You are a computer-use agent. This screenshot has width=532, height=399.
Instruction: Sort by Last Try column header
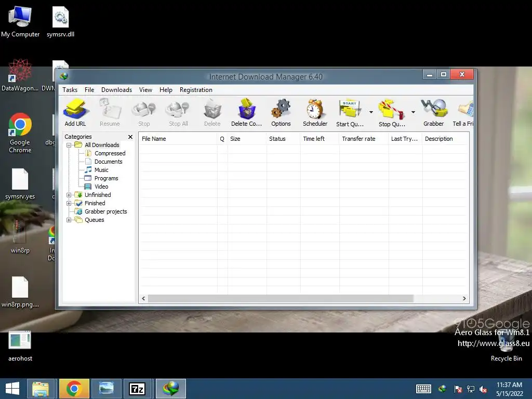405,139
